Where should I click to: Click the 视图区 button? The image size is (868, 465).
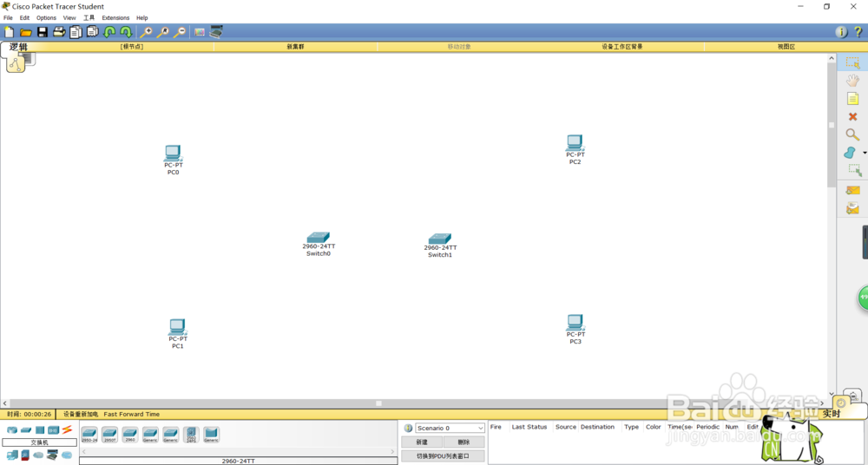[x=786, y=47]
